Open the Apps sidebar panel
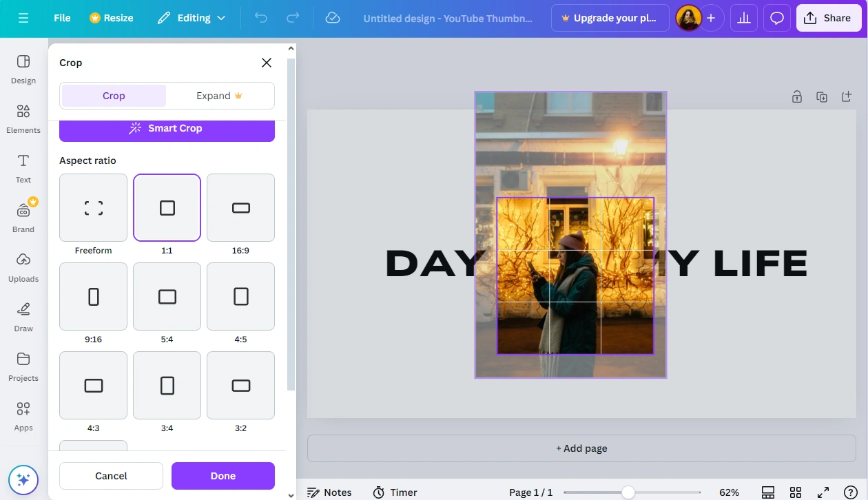Viewport: 868px width, 500px height. 23,416
